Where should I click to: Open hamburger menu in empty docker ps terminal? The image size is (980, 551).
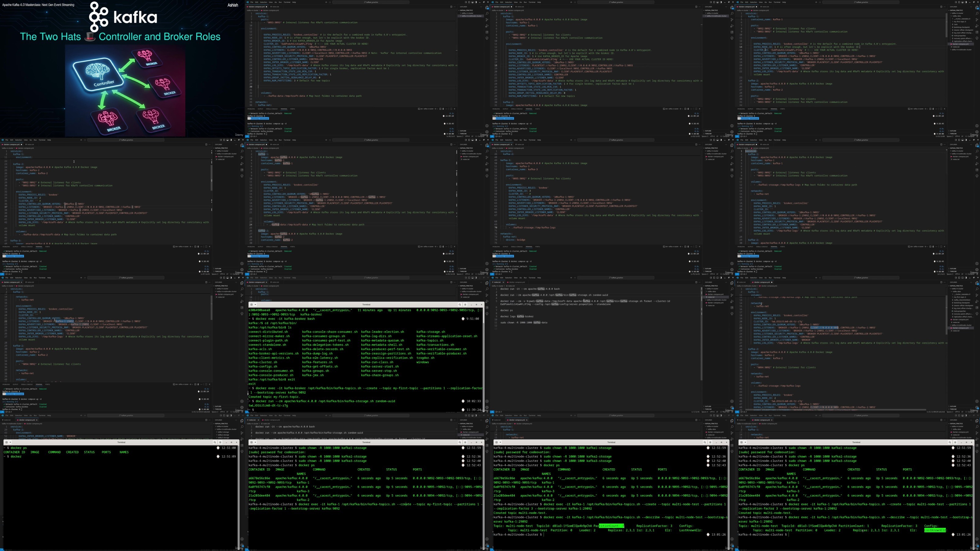(x=220, y=442)
